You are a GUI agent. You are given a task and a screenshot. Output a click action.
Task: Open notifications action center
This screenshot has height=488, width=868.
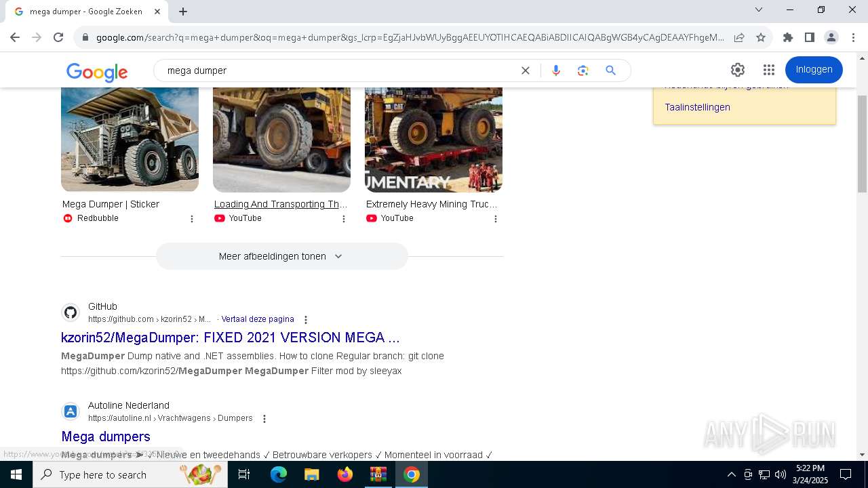[x=846, y=474]
